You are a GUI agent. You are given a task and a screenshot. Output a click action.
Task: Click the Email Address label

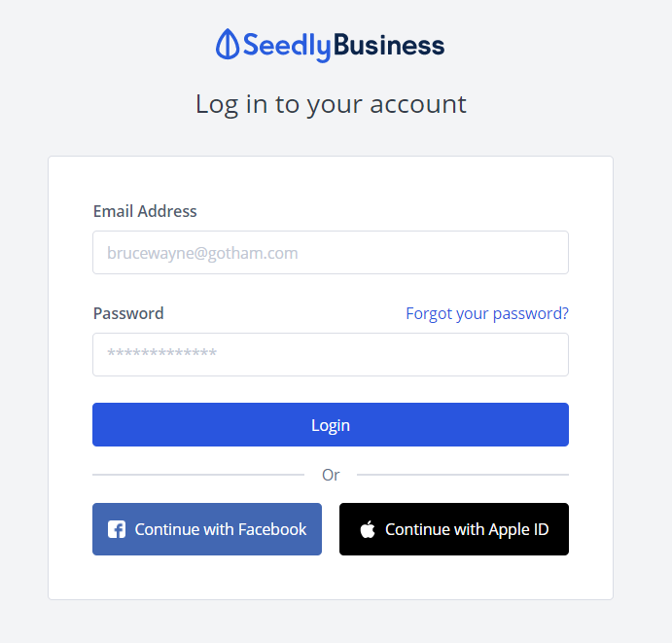pyautogui.click(x=145, y=211)
